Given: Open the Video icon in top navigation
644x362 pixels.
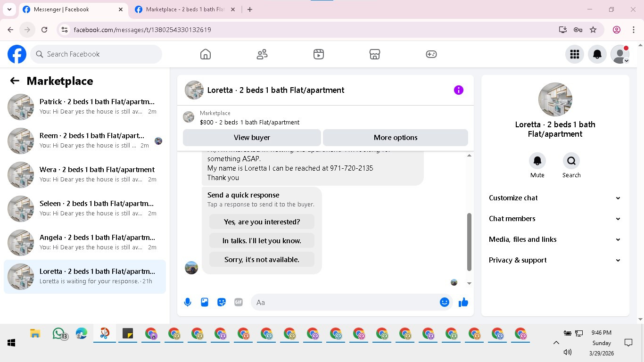Looking at the screenshot, I should pyautogui.click(x=319, y=54).
